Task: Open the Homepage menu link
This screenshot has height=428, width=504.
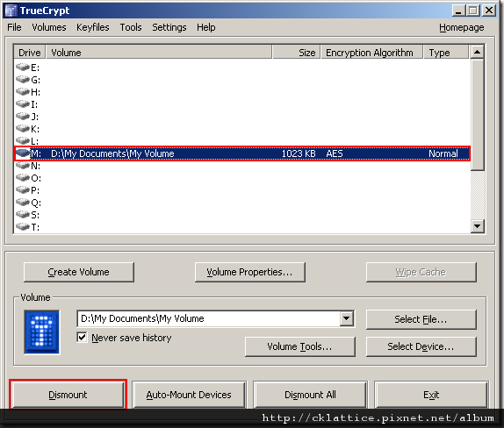Action: [x=461, y=27]
